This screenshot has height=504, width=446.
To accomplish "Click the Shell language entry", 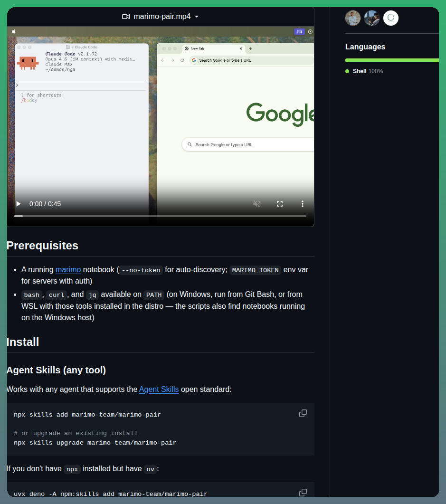I will pyautogui.click(x=364, y=71).
